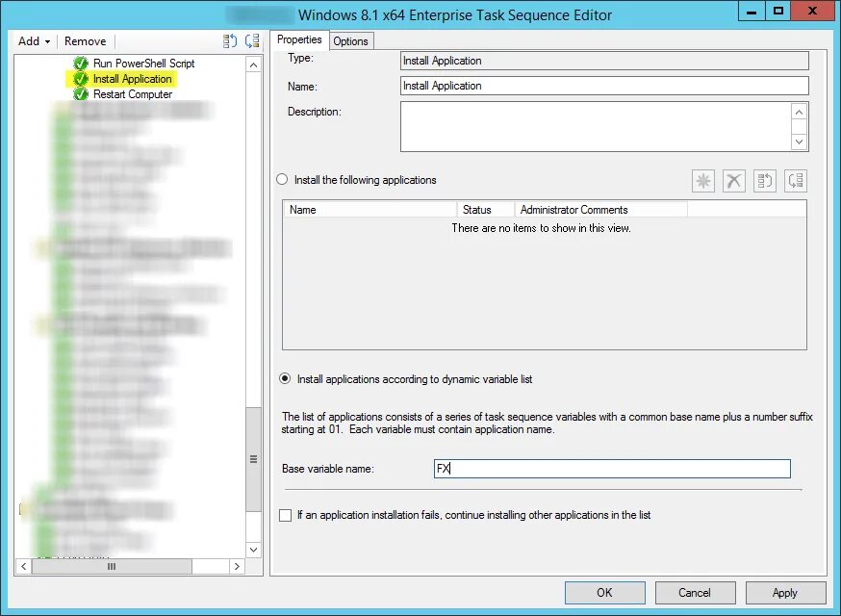The width and height of the screenshot is (841, 616).
Task: Click move application up icon
Action: click(x=765, y=181)
